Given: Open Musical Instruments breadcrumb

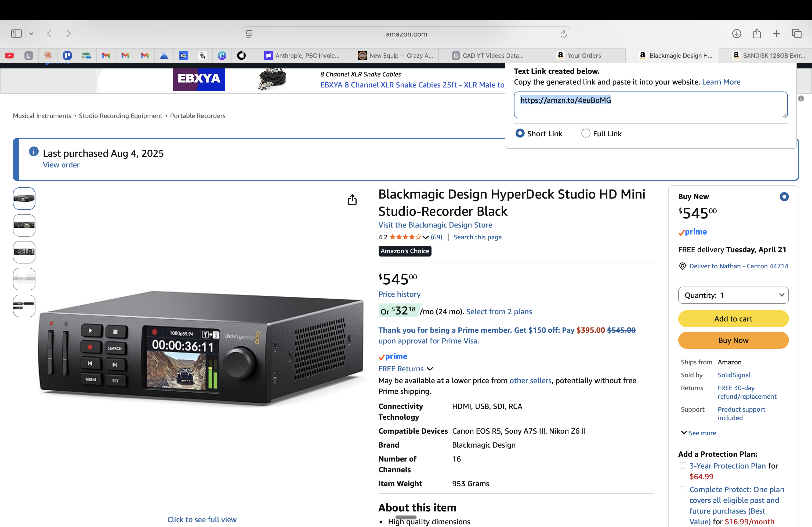Looking at the screenshot, I should click(x=42, y=116).
